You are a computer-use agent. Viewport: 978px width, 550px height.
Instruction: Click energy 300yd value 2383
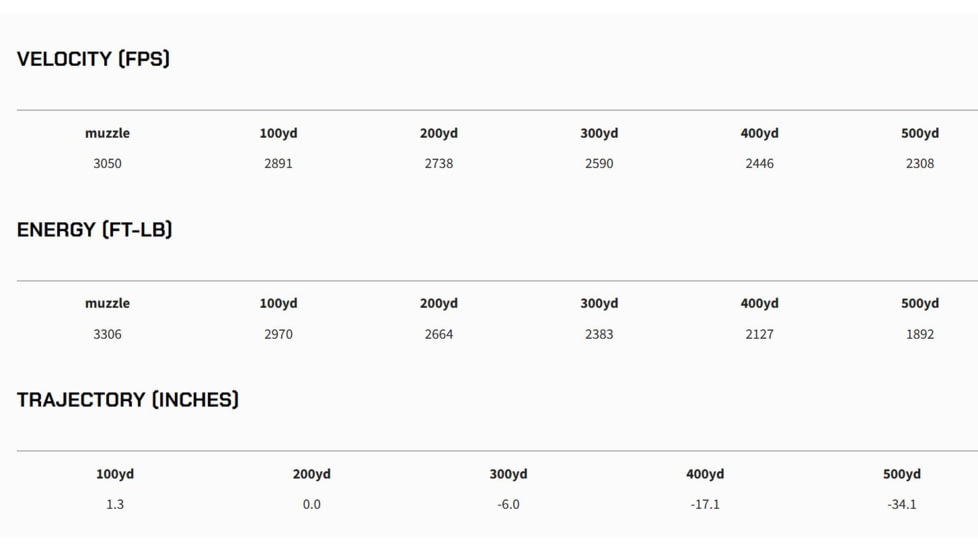599,334
